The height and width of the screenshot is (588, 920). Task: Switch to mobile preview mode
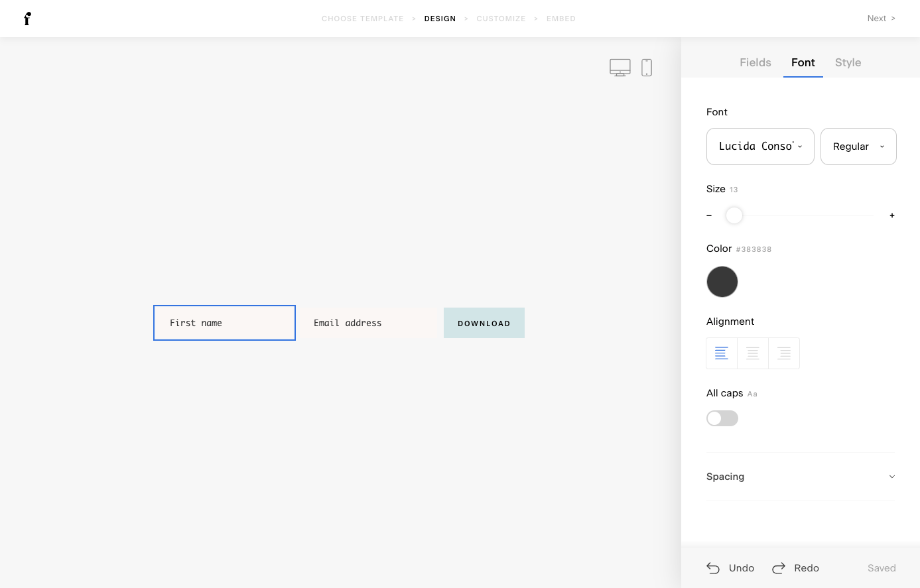(x=647, y=67)
